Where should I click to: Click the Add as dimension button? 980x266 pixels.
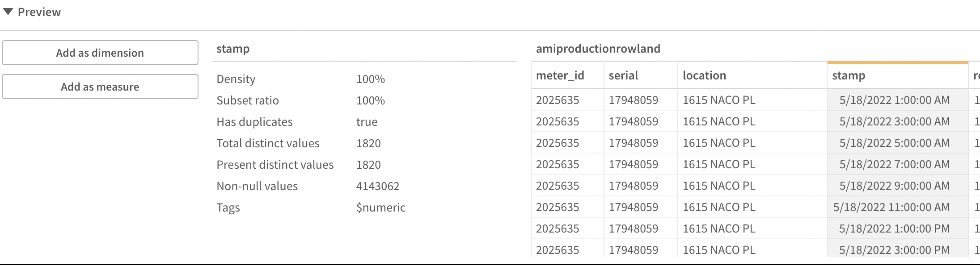[x=100, y=53]
